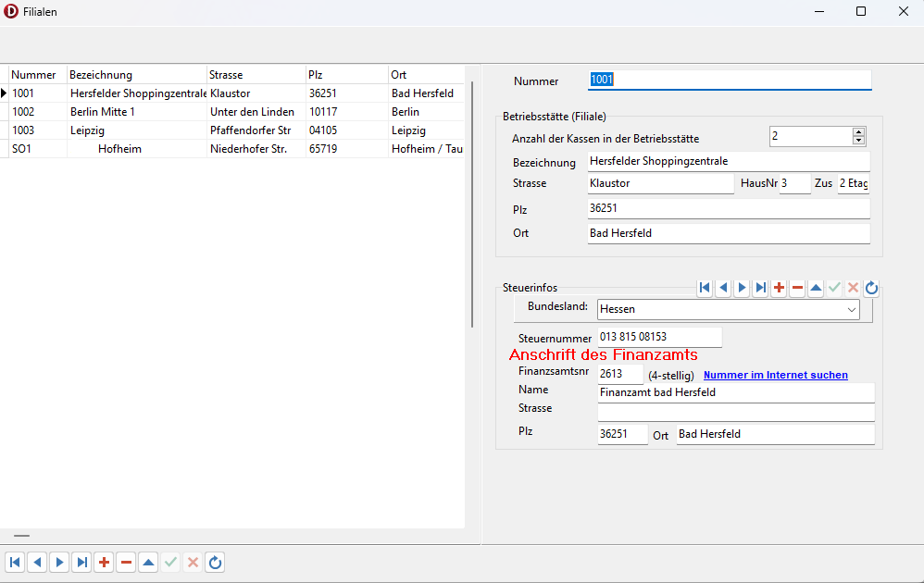Click the Betriebsstätte Ort field Bad Hersfeld
Viewport: 924px width, 583px height.
729,233
